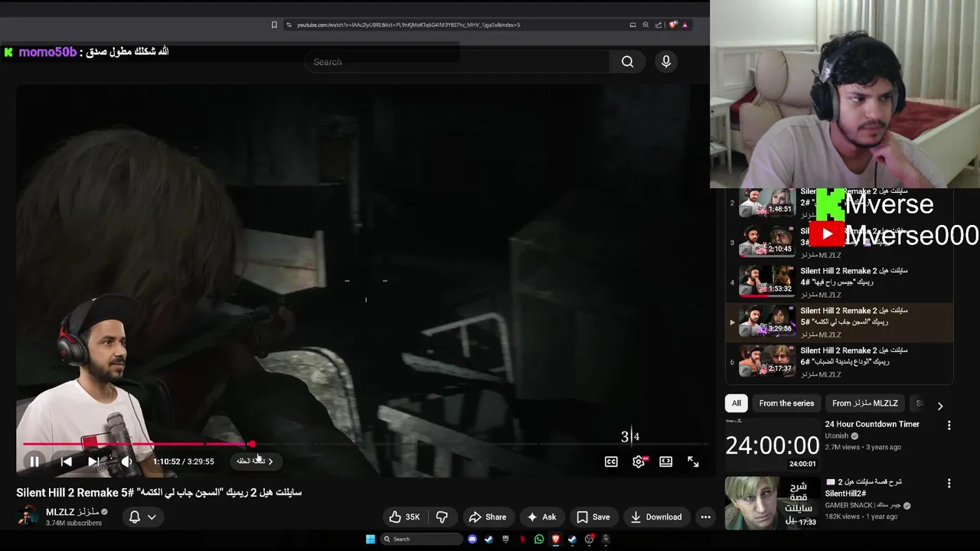Open the video title Silent Hill 2 Remake 5#

(159, 492)
